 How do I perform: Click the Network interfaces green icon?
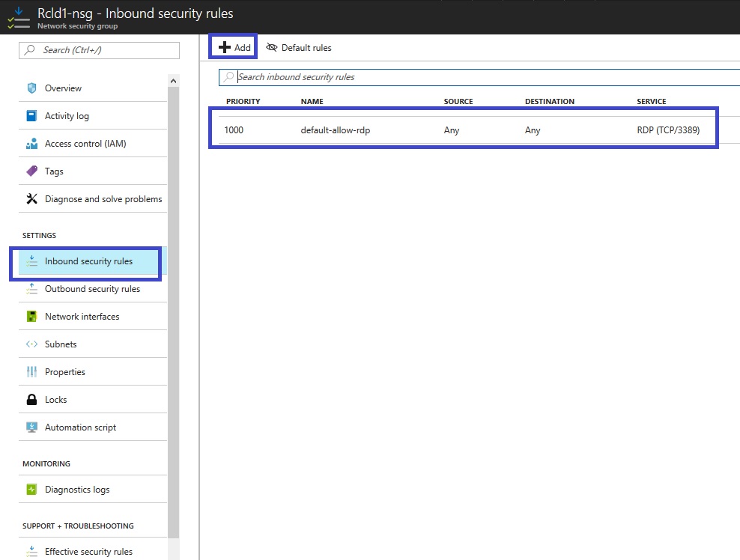pyautogui.click(x=31, y=317)
